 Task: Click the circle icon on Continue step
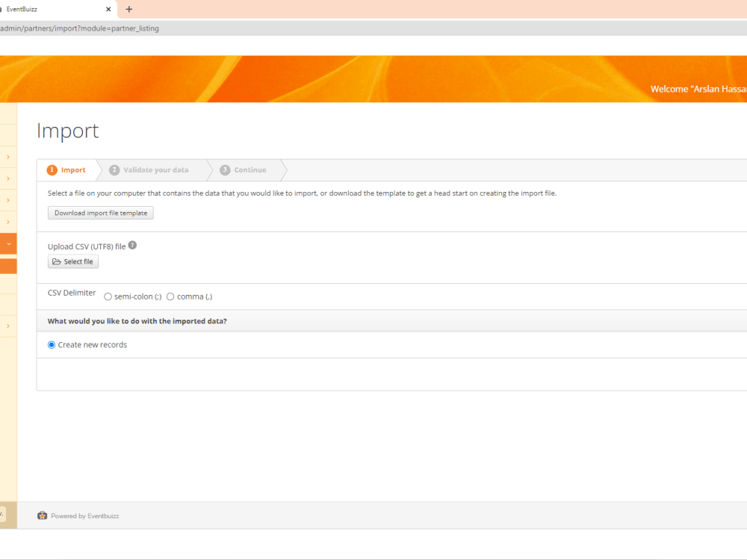[x=225, y=169]
